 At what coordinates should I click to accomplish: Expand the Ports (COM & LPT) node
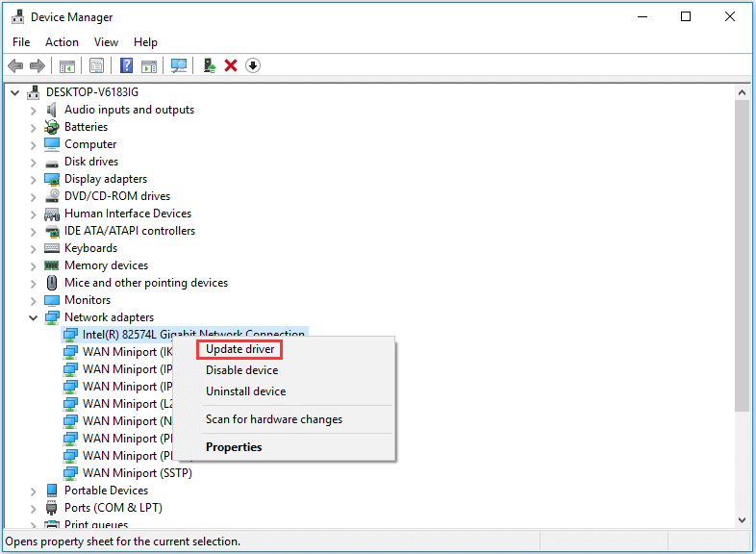point(34,508)
